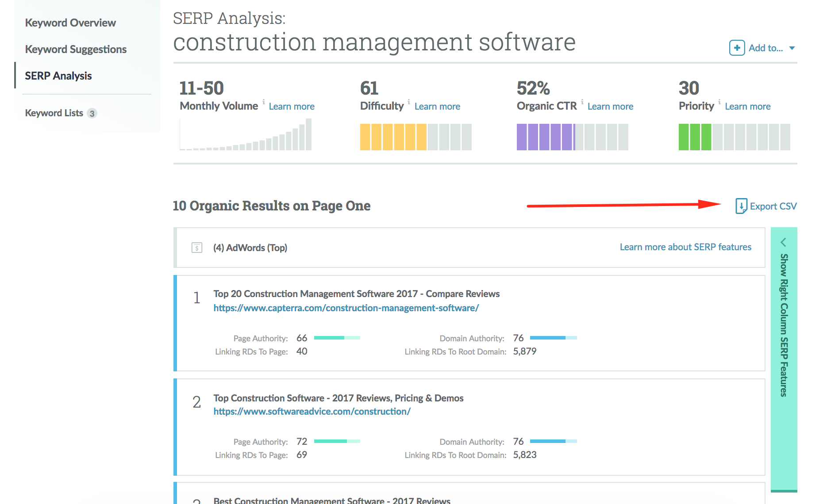Open Top 20 Construction Management Software result title
The image size is (831, 504).
tap(356, 294)
